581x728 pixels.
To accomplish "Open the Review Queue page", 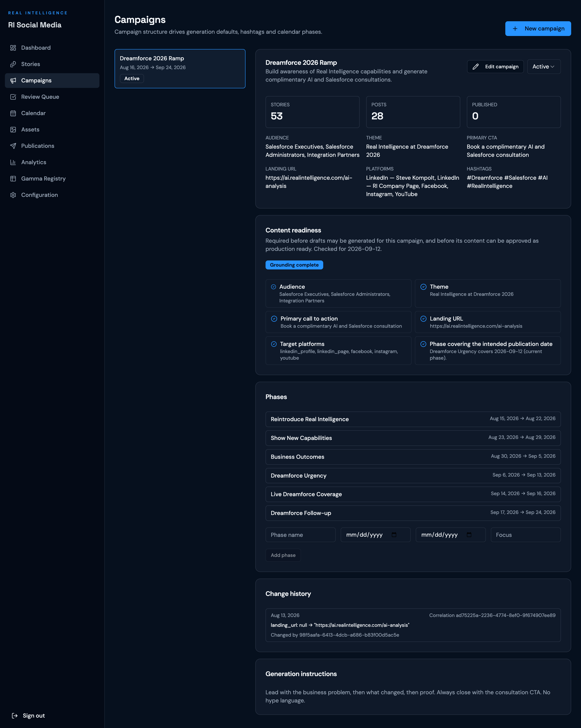I will pos(52,97).
